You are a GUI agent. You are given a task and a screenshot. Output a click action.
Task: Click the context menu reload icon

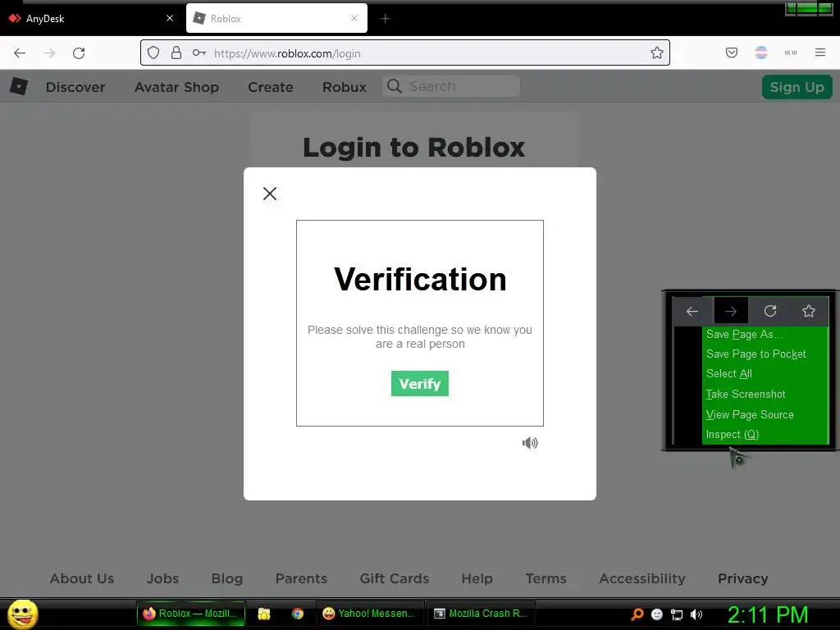coord(770,311)
